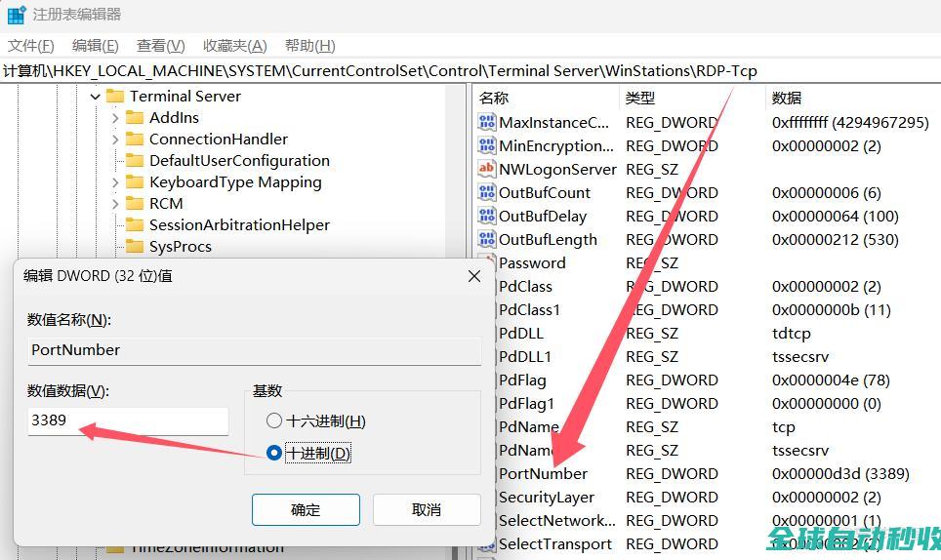Click the Registry Editor app icon in title bar

17,15
